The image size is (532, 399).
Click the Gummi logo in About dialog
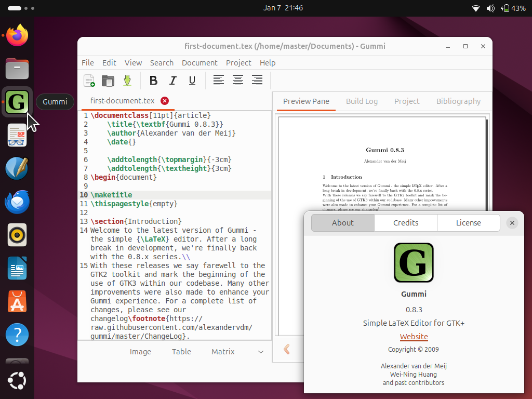pyautogui.click(x=414, y=262)
